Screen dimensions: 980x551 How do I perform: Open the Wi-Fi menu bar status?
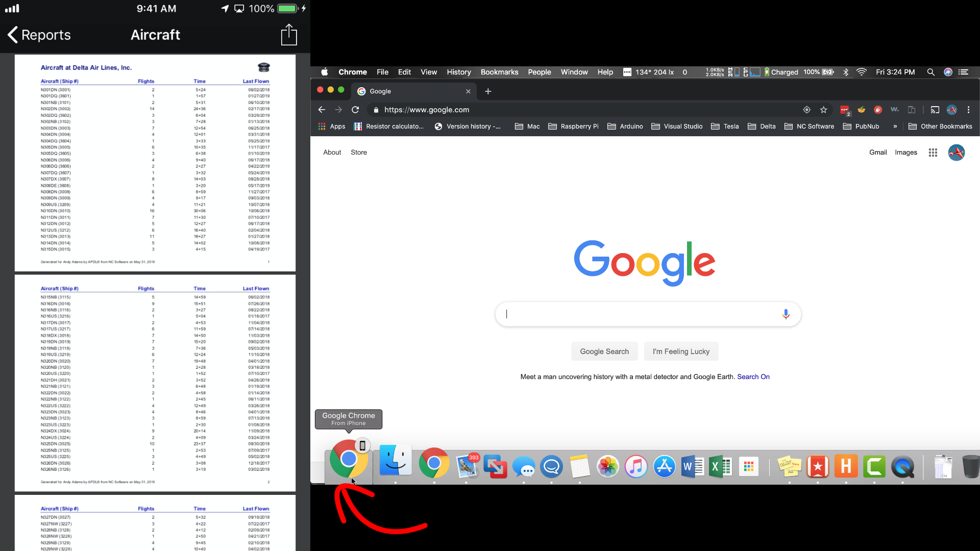[x=862, y=72]
